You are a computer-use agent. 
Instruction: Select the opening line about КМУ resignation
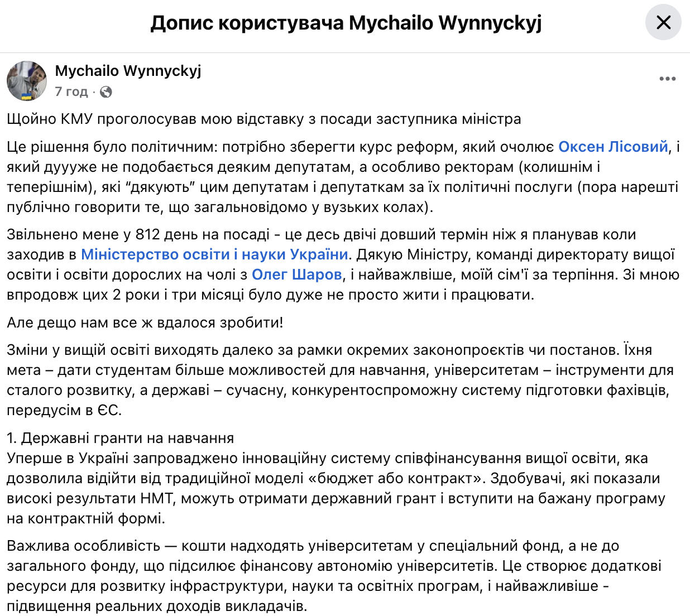[x=223, y=118]
